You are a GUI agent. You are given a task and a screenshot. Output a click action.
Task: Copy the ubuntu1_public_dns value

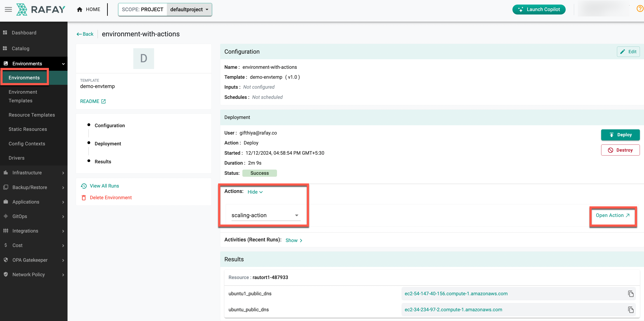click(x=631, y=294)
